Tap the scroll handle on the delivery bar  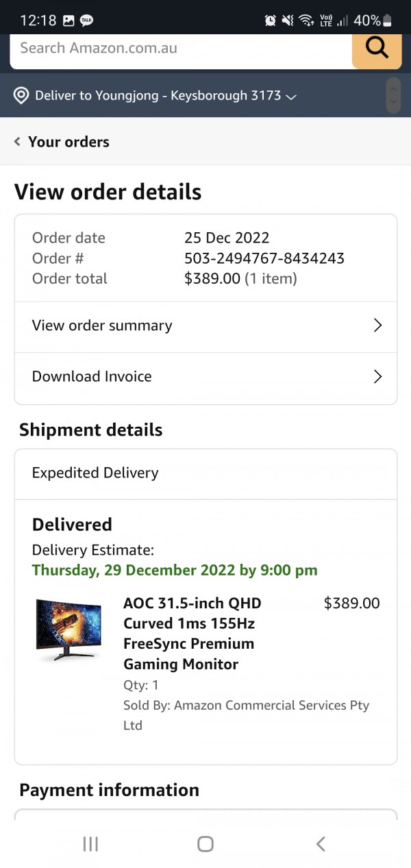[x=393, y=95]
